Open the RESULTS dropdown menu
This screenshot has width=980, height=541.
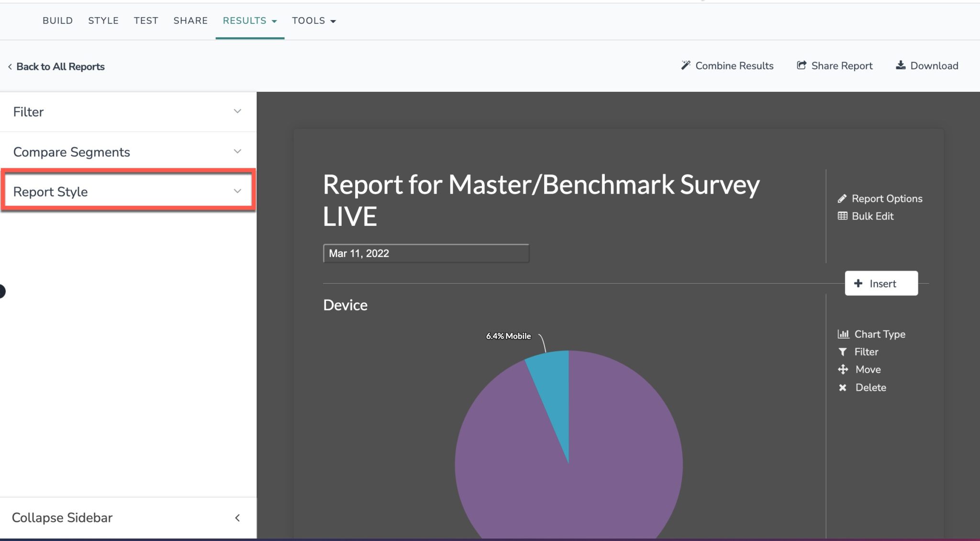pos(249,21)
